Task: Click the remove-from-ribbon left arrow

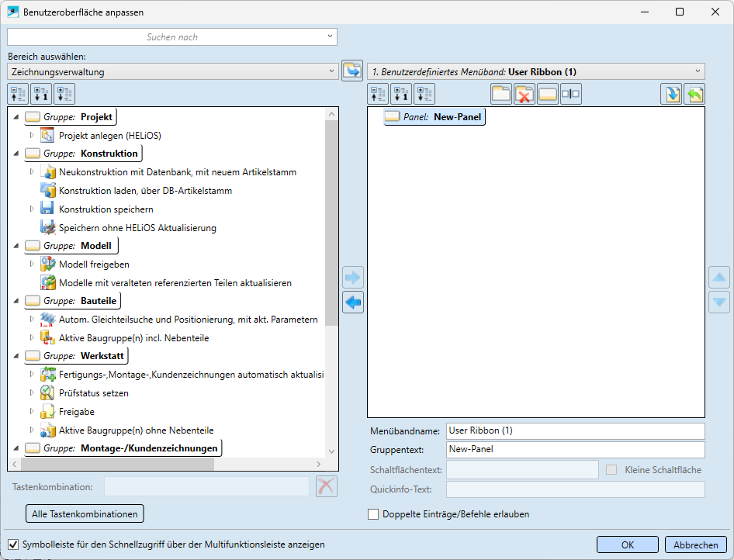Action: coord(352,302)
